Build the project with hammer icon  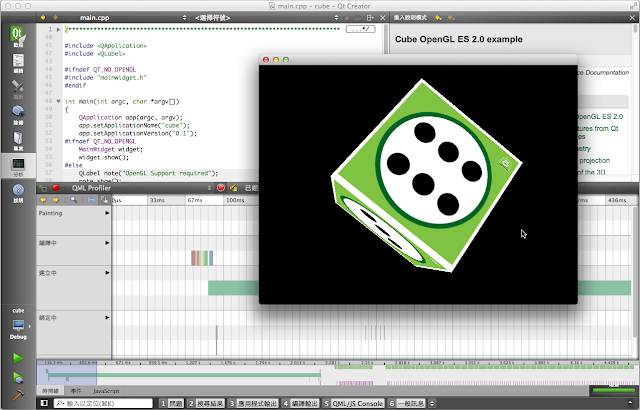click(18, 395)
